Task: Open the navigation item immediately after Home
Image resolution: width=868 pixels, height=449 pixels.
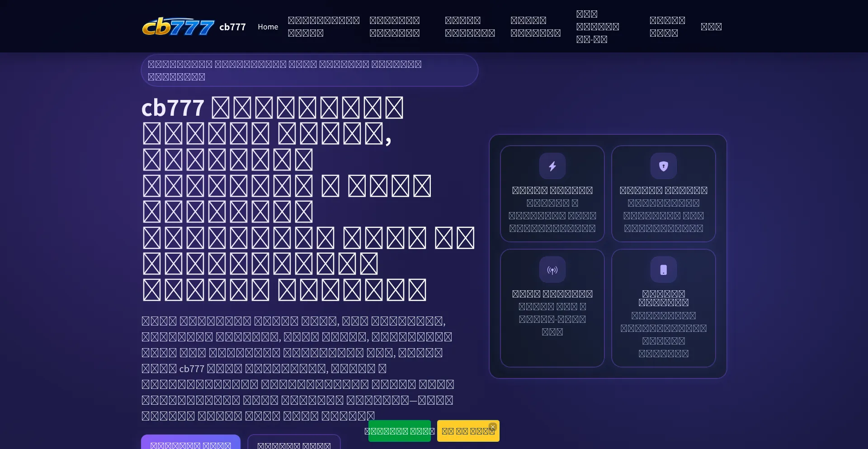Action: 324,27
